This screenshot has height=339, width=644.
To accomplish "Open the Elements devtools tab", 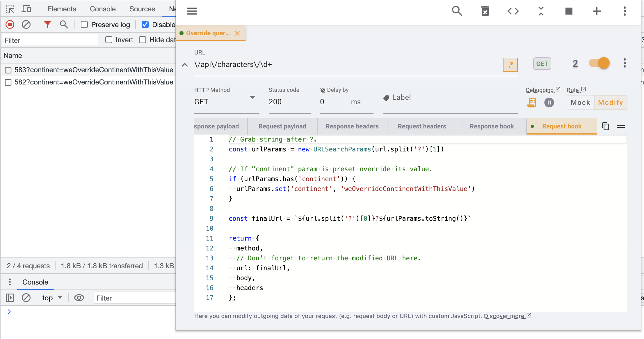I will click(x=62, y=9).
